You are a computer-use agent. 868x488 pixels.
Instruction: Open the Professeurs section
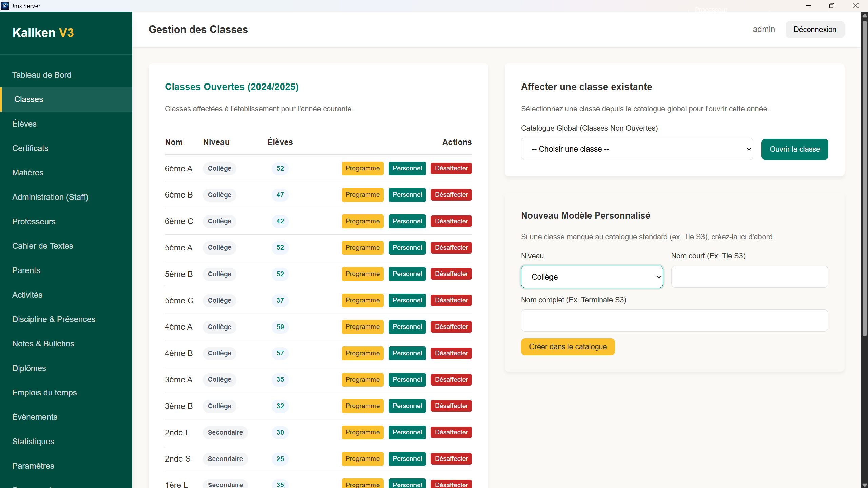pyautogui.click(x=34, y=221)
